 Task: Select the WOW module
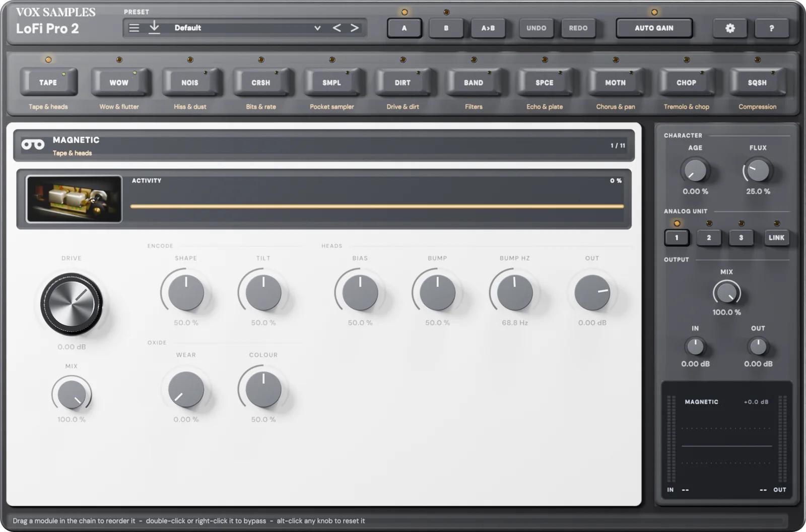(x=119, y=82)
